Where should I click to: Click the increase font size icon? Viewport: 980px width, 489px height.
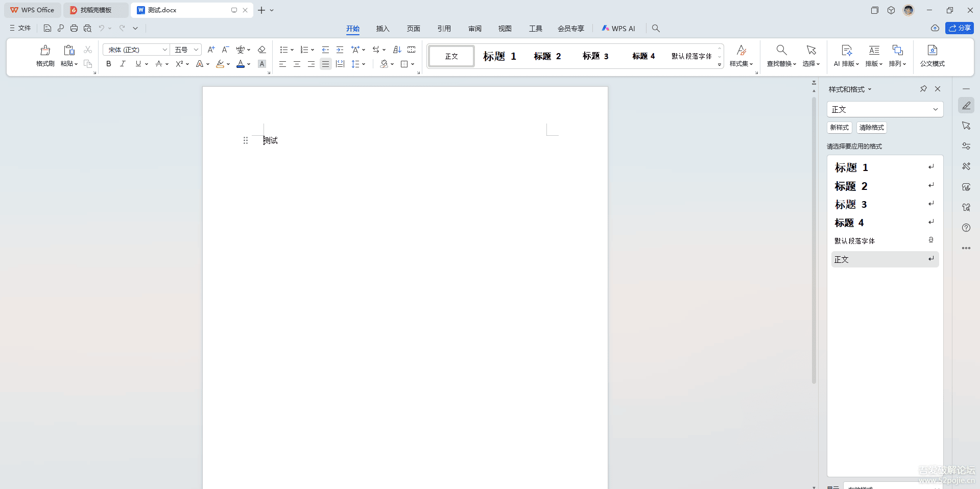tap(211, 50)
